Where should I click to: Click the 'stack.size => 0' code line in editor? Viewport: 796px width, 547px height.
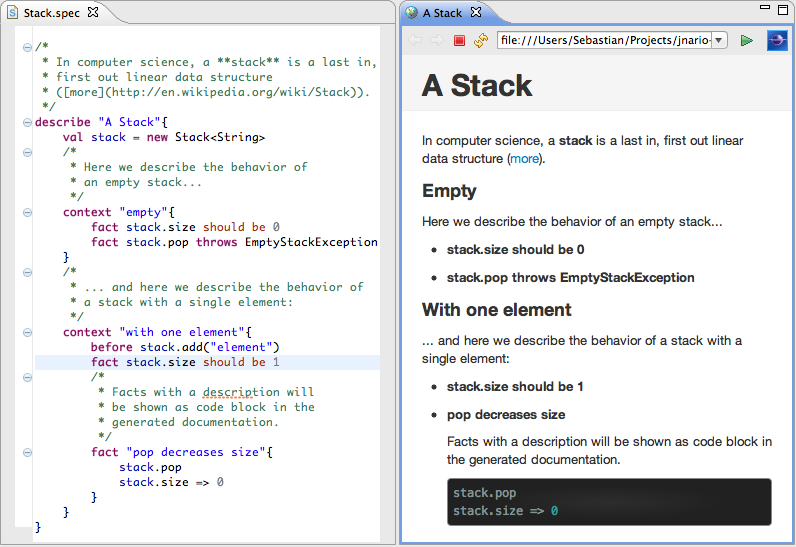point(171,482)
